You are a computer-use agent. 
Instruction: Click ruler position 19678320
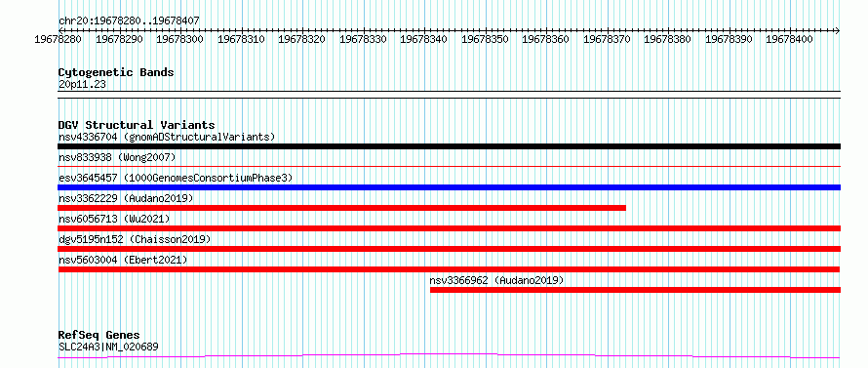(301, 39)
